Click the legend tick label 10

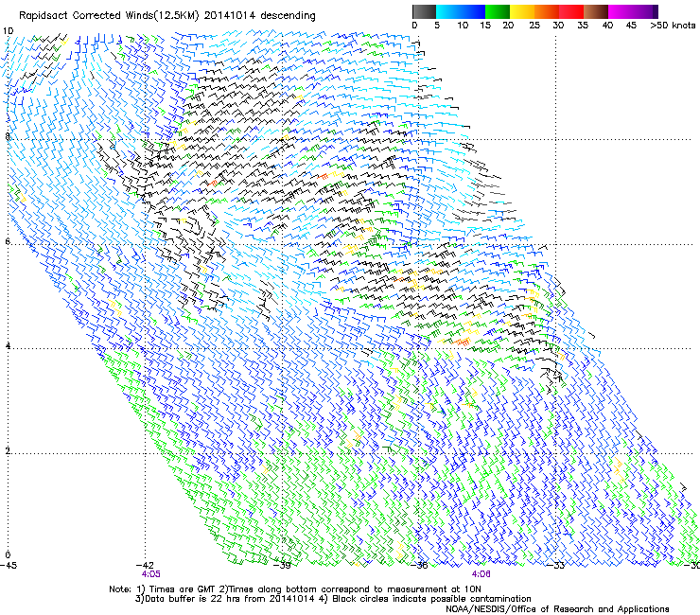point(463,26)
